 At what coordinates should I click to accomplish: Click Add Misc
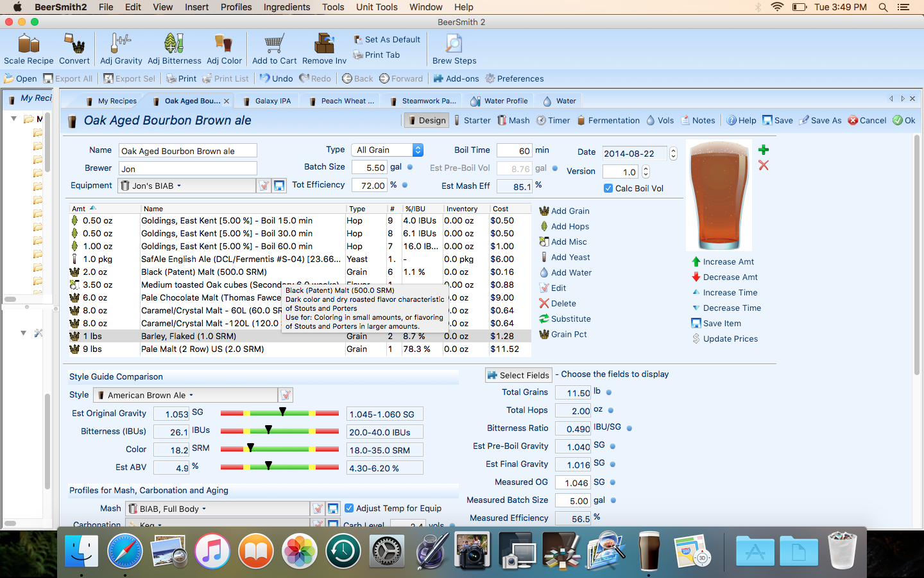click(x=563, y=241)
